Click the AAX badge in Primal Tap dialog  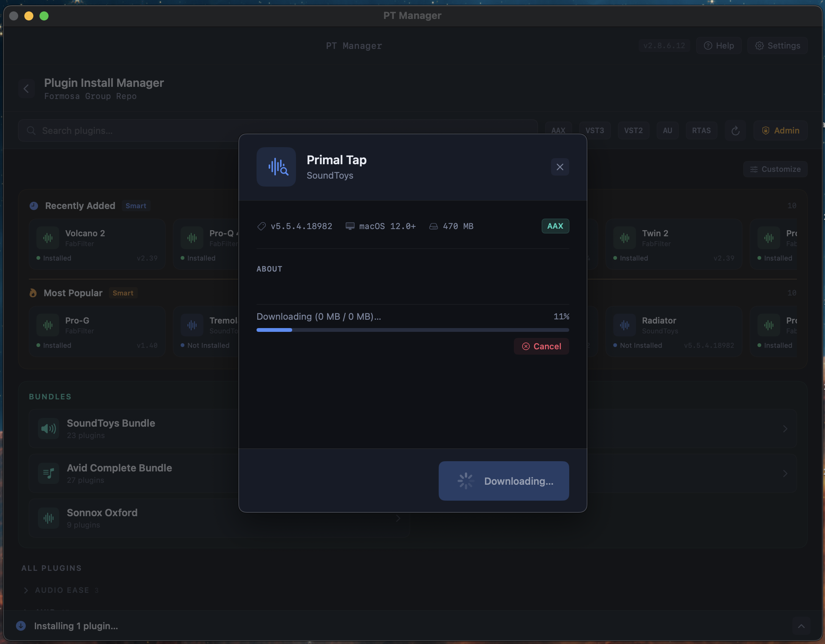(x=555, y=226)
